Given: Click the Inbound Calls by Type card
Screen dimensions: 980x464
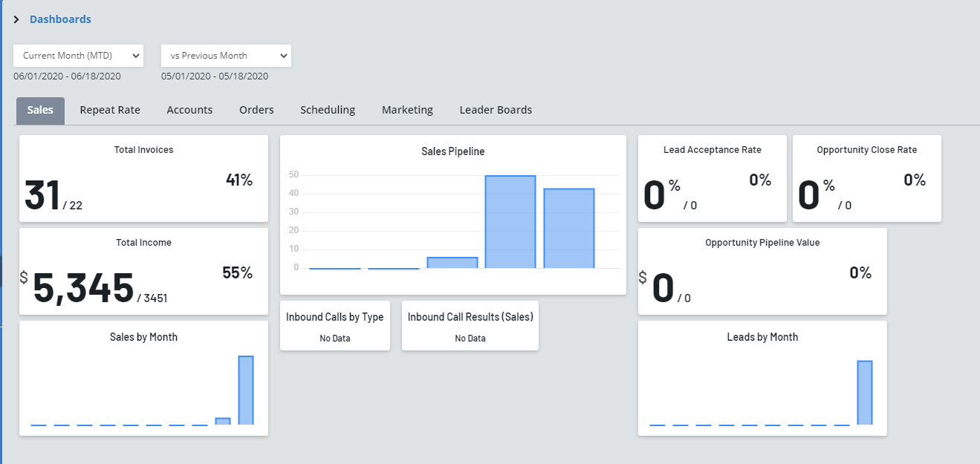Looking at the screenshot, I should tap(334, 325).
